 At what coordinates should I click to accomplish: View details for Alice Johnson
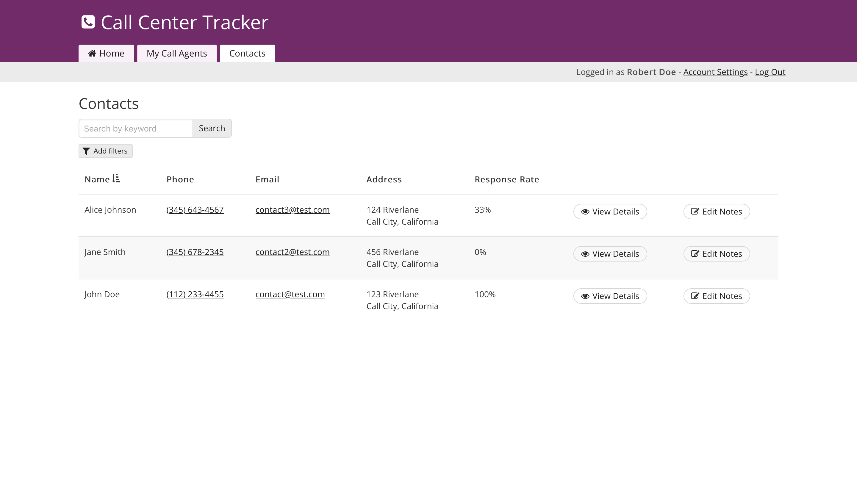pos(610,212)
